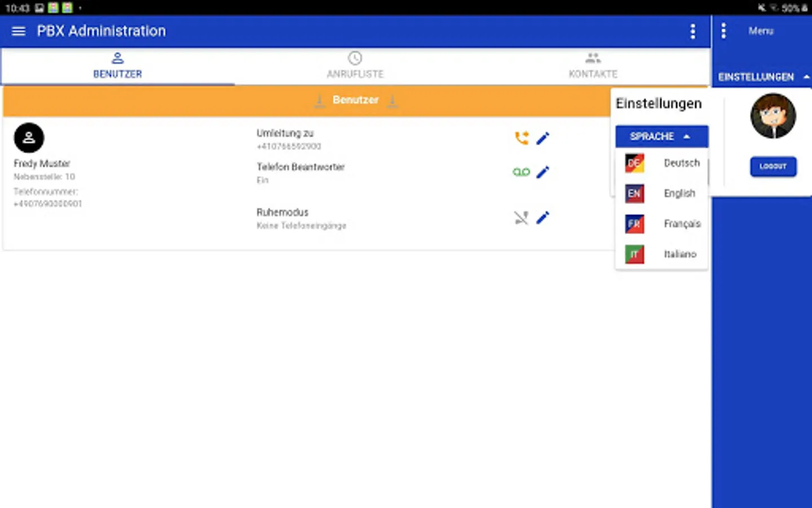Screen dimensions: 812x508
Task: Click the PBX Administration title
Action: 101,31
